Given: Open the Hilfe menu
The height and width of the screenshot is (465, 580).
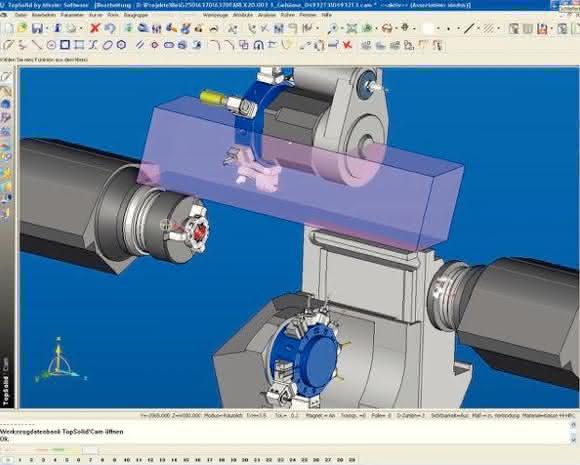Looking at the screenshot, I should pos(327,15).
